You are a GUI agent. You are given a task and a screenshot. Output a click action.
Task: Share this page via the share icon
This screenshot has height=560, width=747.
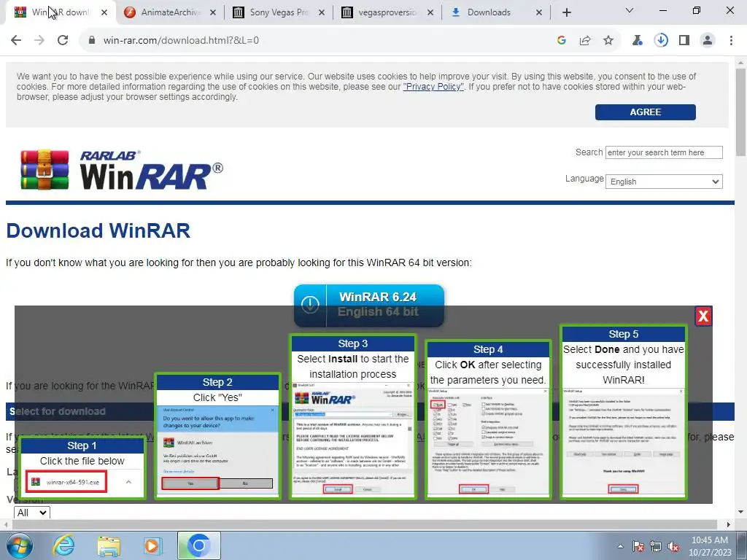click(585, 41)
